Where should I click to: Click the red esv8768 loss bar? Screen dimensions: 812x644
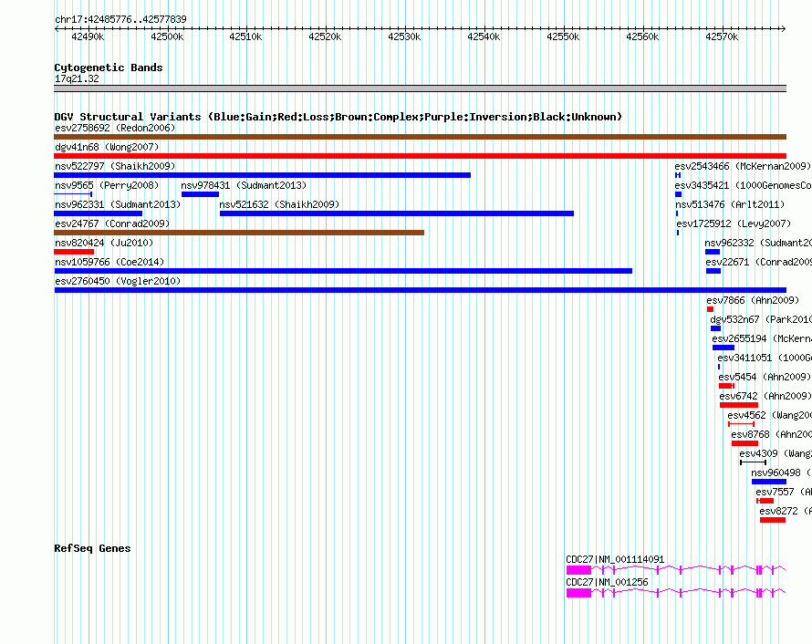744,443
